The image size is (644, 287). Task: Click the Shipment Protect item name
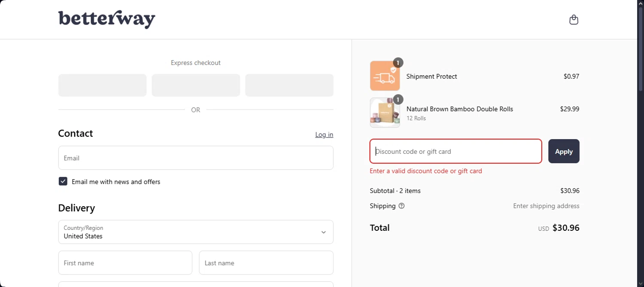(431, 76)
